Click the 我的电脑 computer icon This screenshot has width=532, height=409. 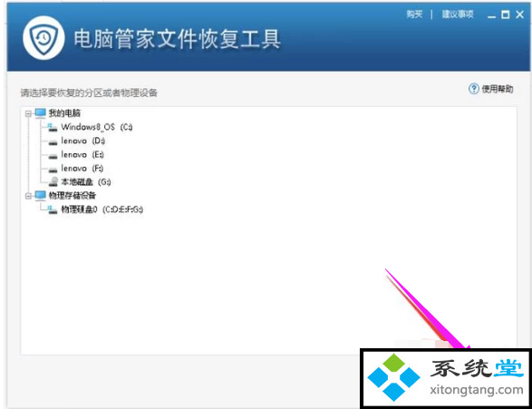click(40, 113)
